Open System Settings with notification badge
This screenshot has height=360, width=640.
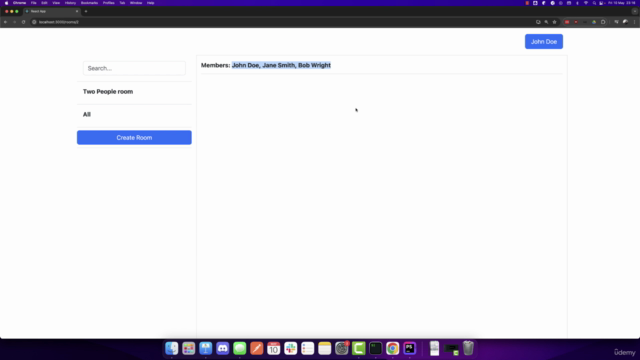[342, 348]
